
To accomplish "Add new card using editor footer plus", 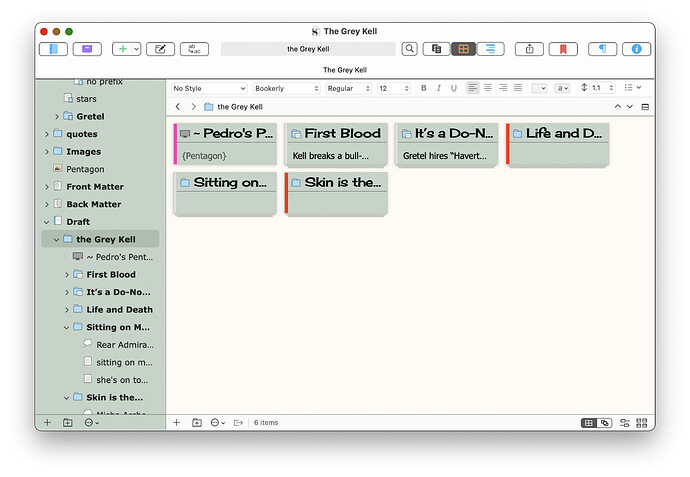I will 176,422.
